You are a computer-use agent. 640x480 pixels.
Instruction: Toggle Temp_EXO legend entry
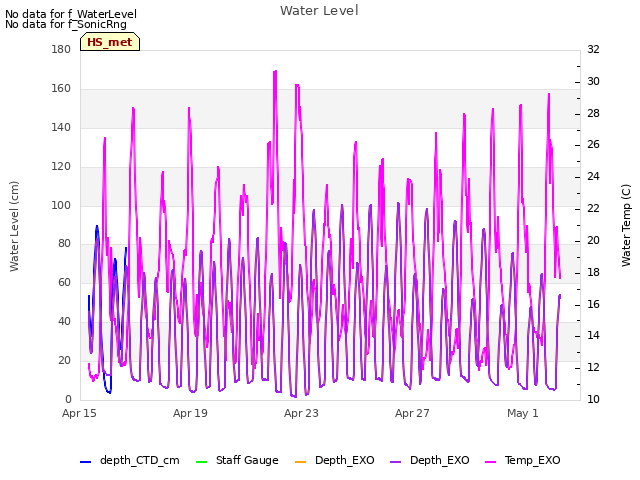[522, 460]
